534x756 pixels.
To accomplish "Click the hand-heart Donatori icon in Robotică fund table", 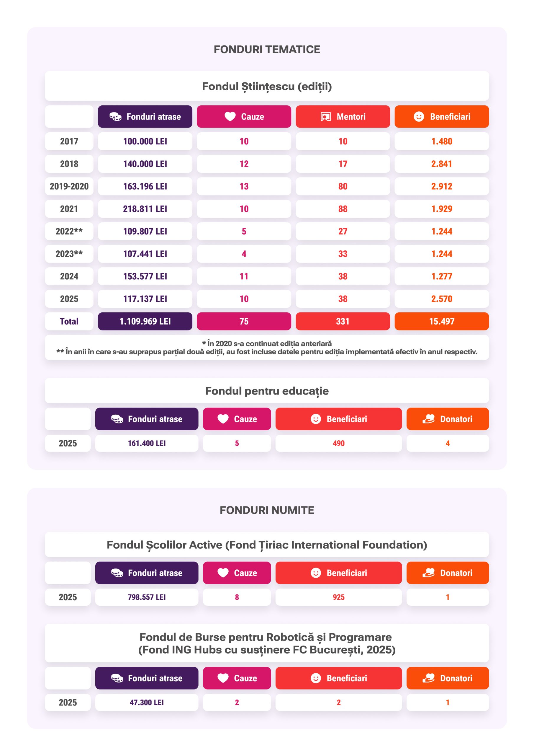I will click(x=428, y=678).
